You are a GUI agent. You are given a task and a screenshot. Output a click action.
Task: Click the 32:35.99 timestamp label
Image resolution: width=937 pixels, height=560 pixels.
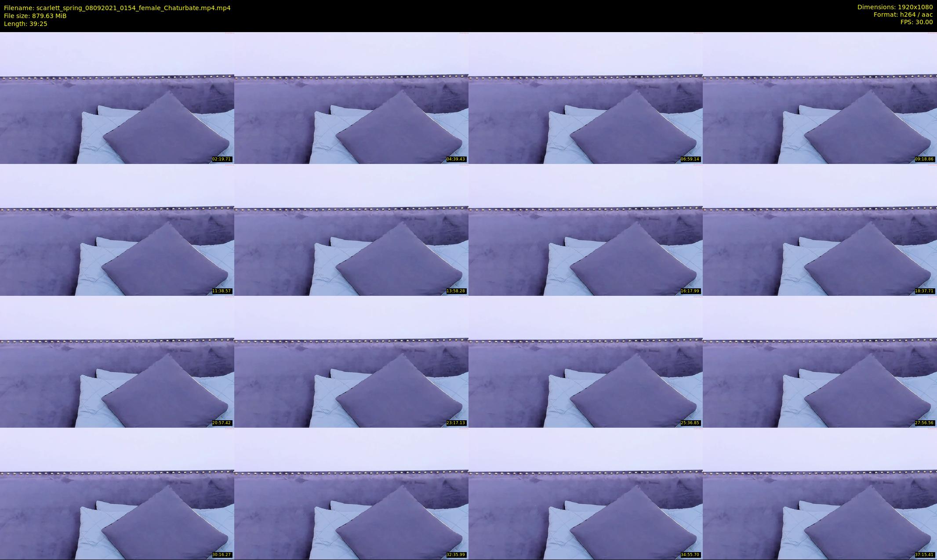[456, 555]
